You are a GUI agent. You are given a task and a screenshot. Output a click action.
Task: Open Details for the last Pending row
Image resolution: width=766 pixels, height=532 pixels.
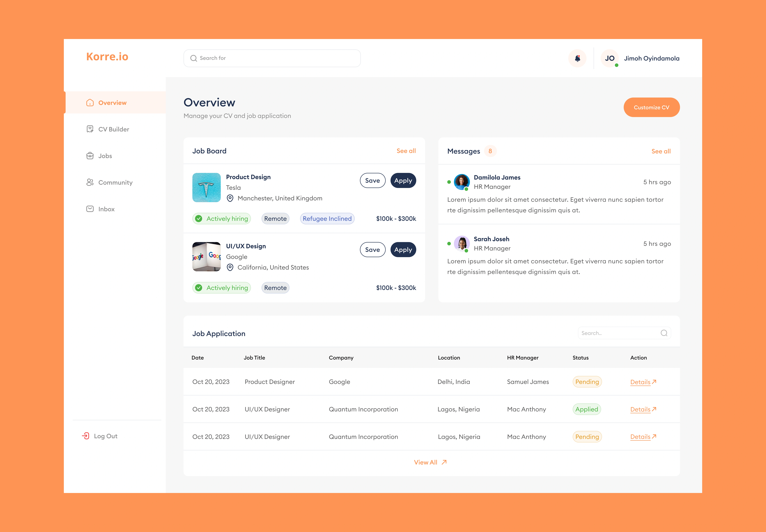[643, 437]
